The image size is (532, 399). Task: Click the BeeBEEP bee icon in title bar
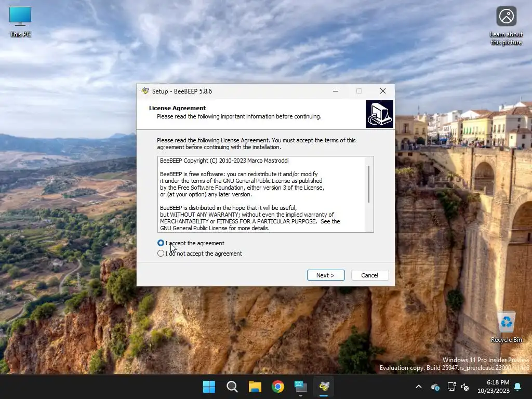(x=145, y=91)
